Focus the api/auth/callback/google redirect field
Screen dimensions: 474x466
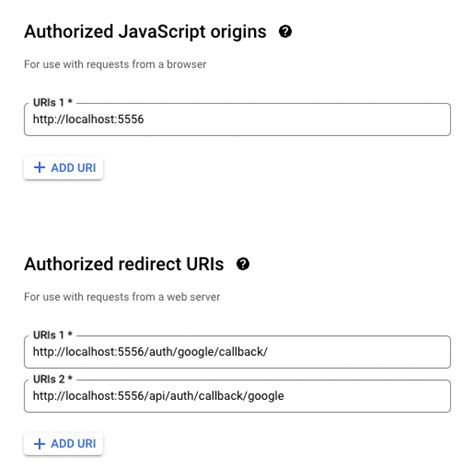[237, 396]
